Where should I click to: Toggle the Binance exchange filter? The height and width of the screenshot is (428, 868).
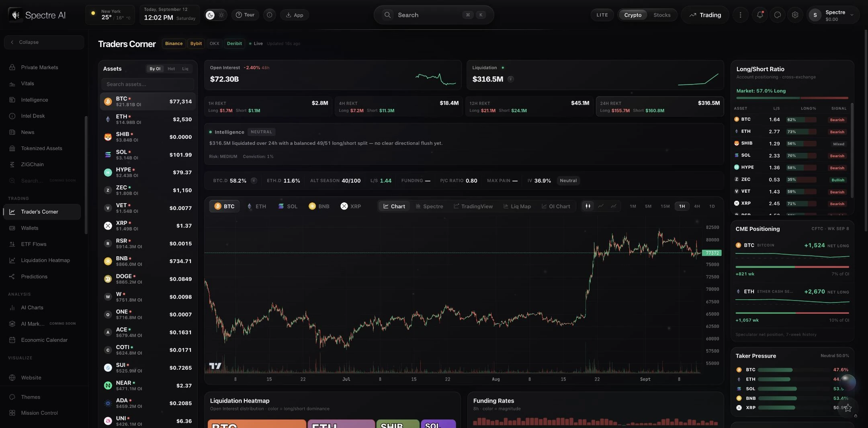pos(174,43)
